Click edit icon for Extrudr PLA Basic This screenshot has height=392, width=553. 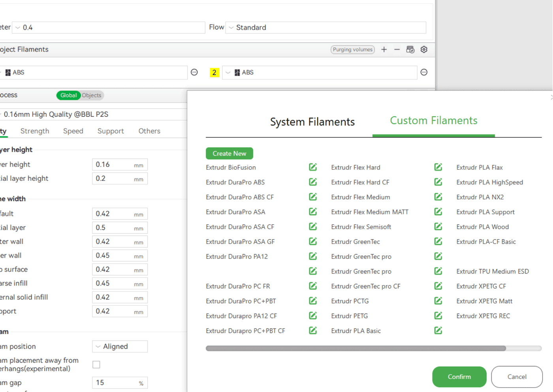(x=438, y=330)
